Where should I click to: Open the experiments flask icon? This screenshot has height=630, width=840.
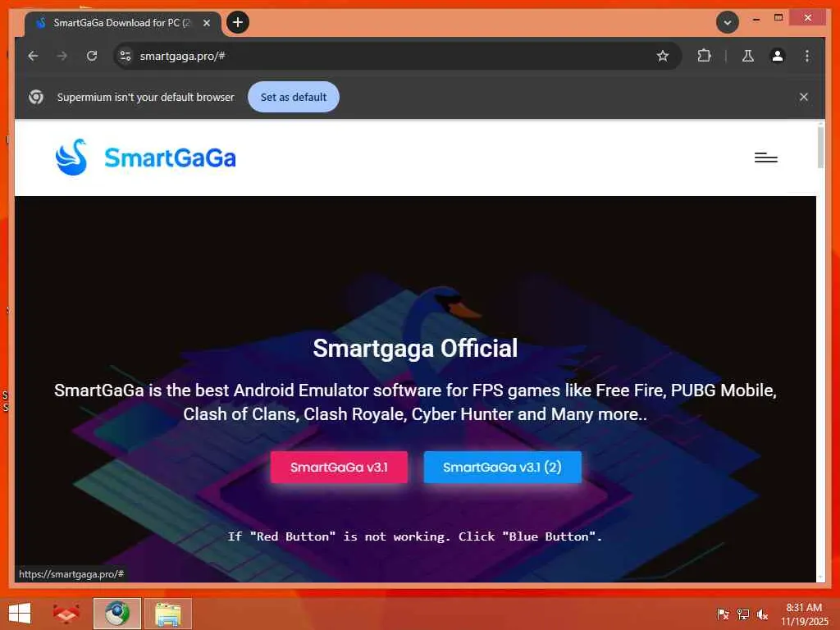pyautogui.click(x=748, y=56)
